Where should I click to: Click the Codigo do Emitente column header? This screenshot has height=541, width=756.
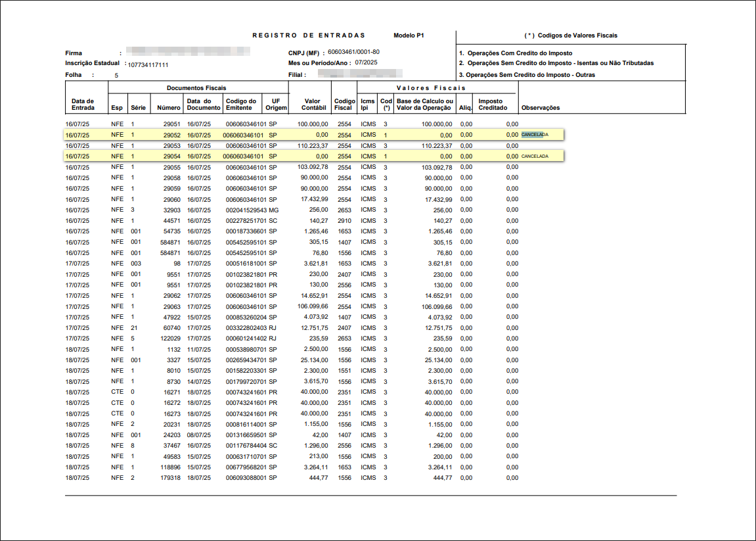[x=240, y=105]
